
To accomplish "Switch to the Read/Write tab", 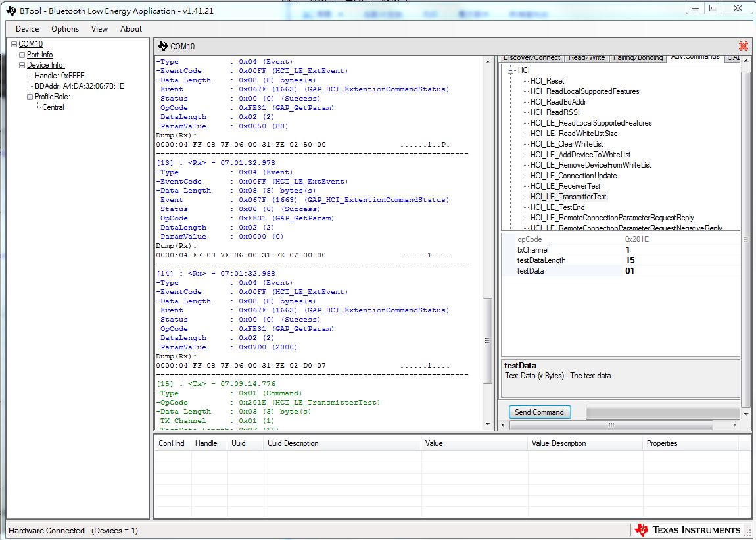I will [586, 58].
